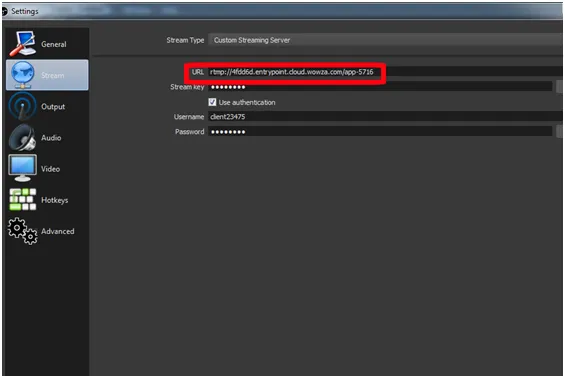Screen dimensions: 565x378
Task: Open the Advanced gears icon
Action: (22, 231)
